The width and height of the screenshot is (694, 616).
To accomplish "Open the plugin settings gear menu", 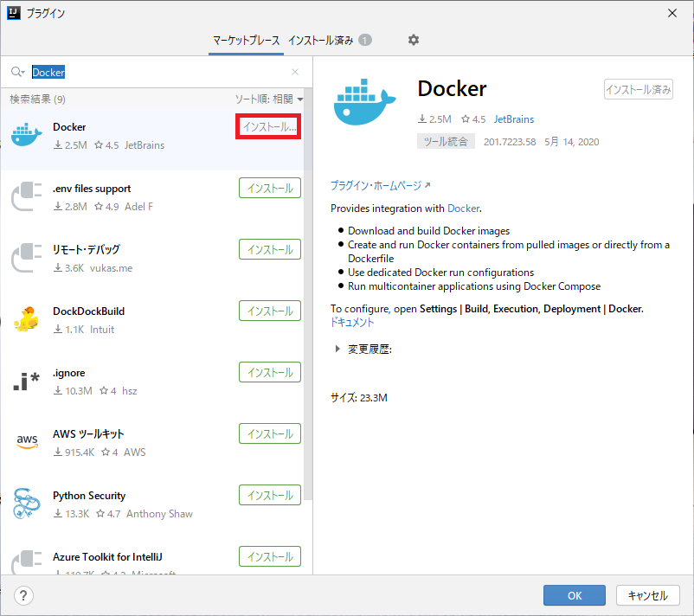I will (413, 40).
